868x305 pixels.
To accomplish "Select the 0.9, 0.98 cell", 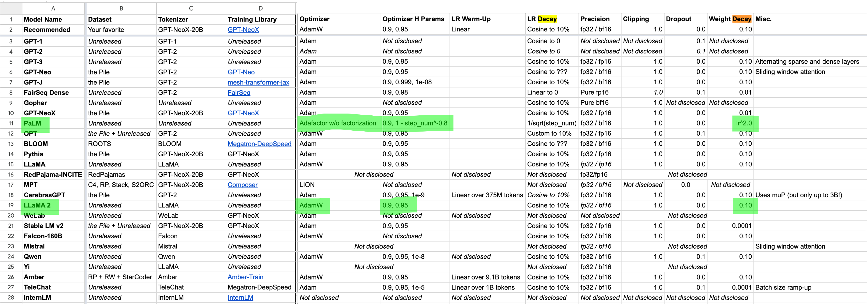I will [415, 92].
